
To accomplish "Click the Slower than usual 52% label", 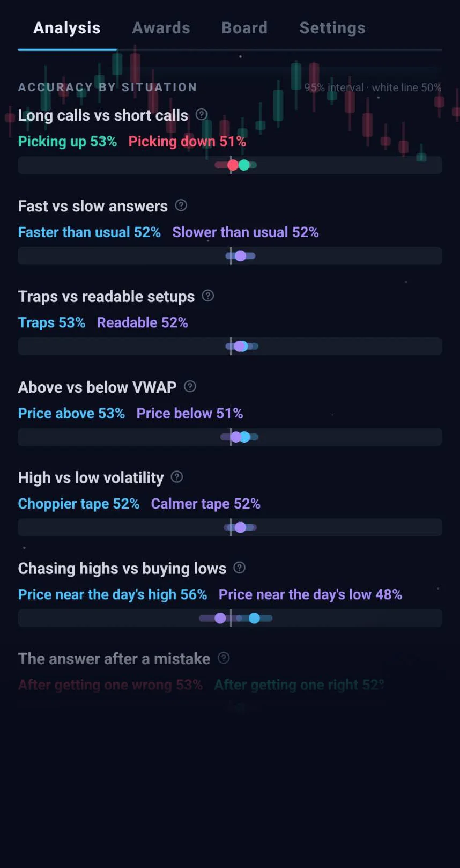I will [246, 232].
